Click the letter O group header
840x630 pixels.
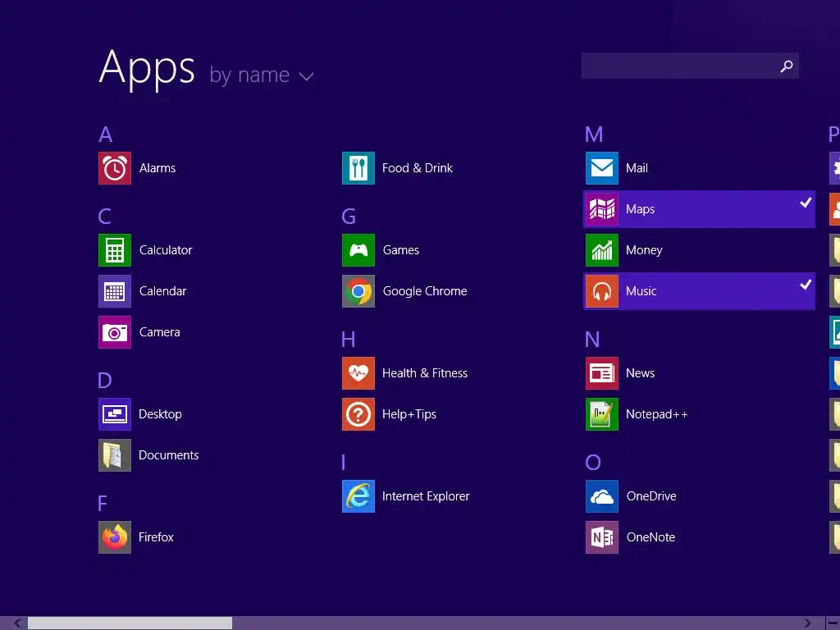point(593,463)
